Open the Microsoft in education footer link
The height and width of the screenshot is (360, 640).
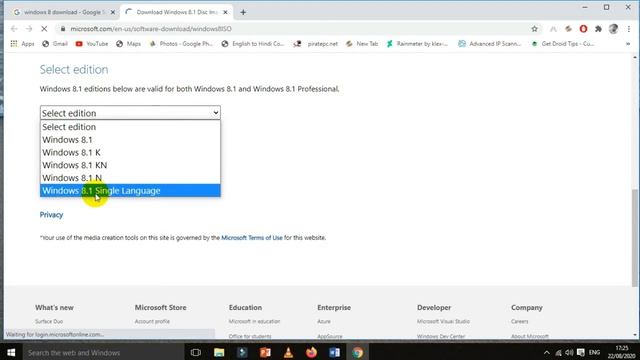tap(254, 322)
